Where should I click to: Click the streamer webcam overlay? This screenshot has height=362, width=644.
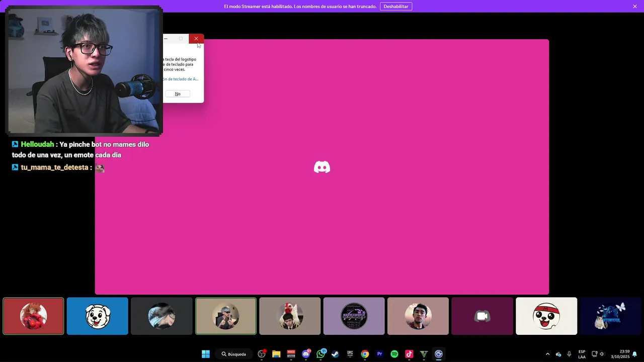pyautogui.click(x=84, y=70)
